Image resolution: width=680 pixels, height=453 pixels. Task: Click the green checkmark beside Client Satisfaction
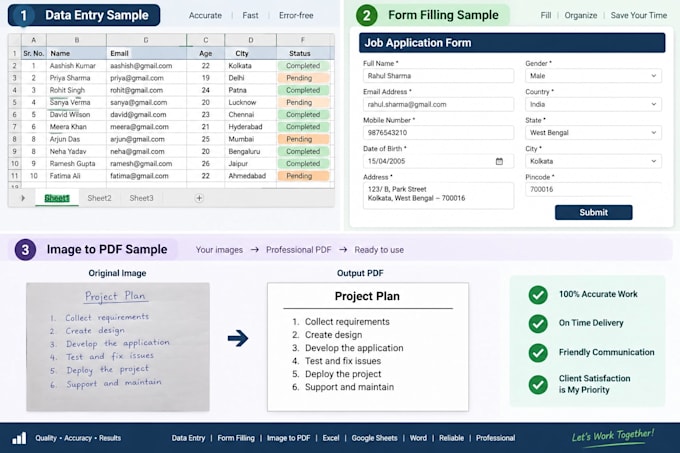[538, 384]
